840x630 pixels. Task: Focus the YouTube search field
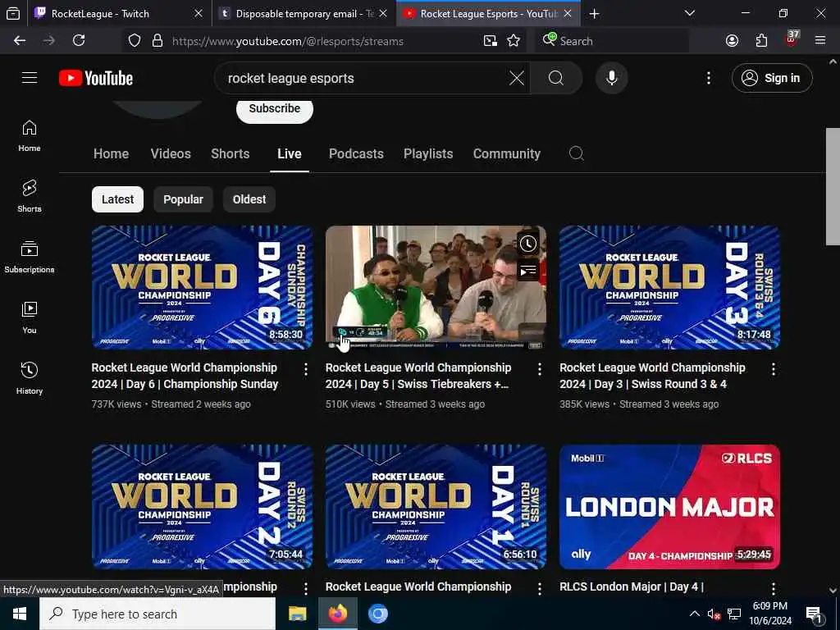coord(364,78)
